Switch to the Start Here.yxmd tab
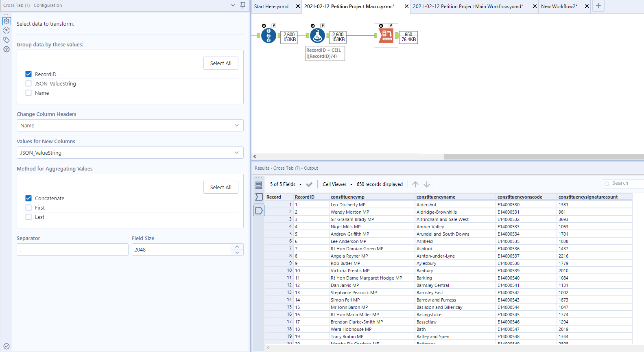The height and width of the screenshot is (352, 644). pos(271,7)
